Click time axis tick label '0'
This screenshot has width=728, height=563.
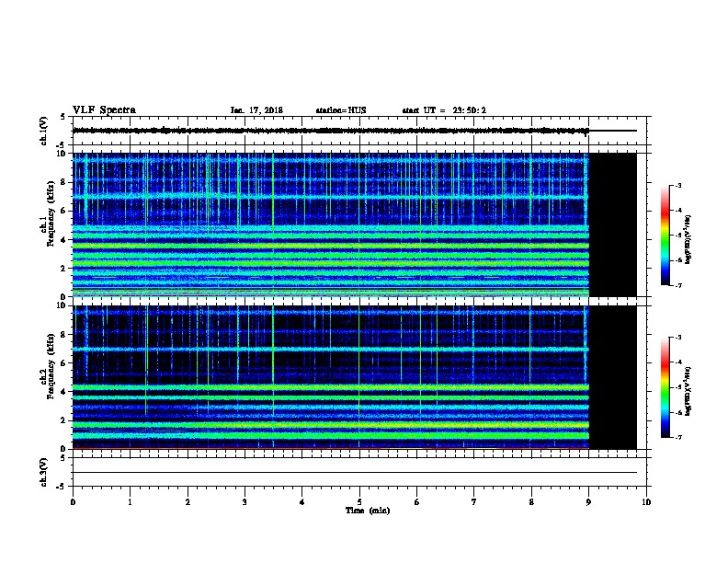[73, 501]
